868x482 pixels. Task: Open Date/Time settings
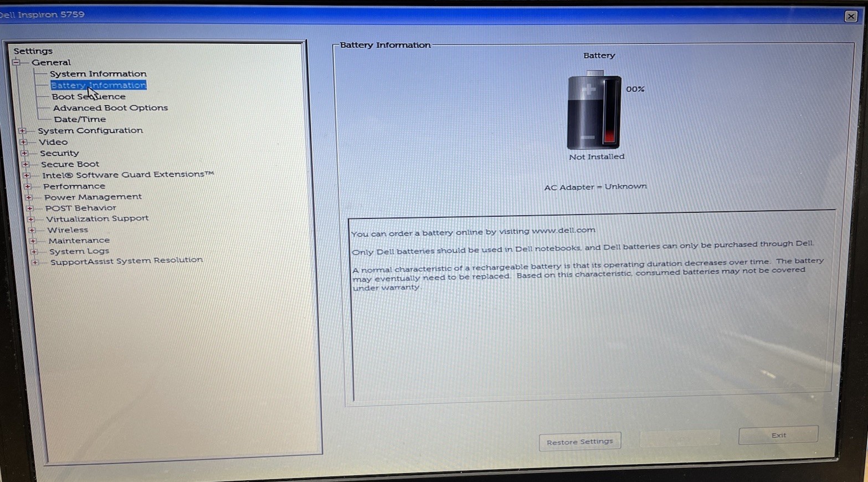pyautogui.click(x=80, y=119)
